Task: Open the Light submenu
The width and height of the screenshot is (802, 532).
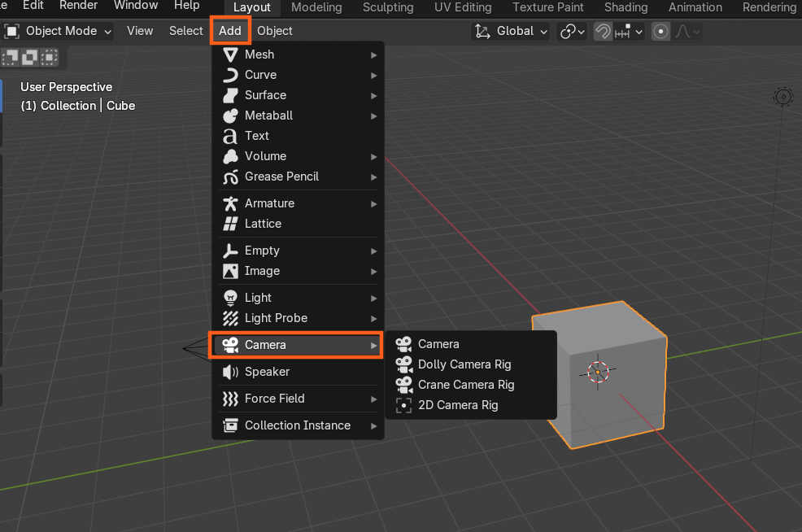Action: (298, 298)
